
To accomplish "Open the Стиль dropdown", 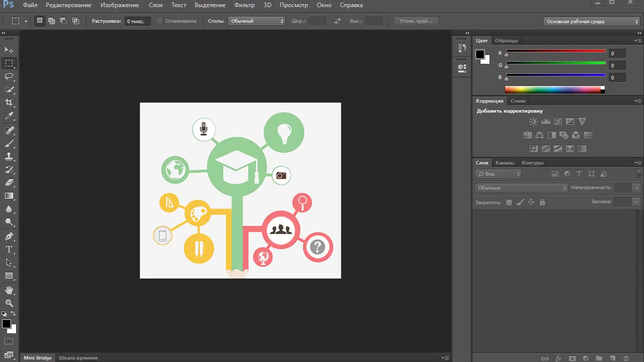I will (x=256, y=21).
